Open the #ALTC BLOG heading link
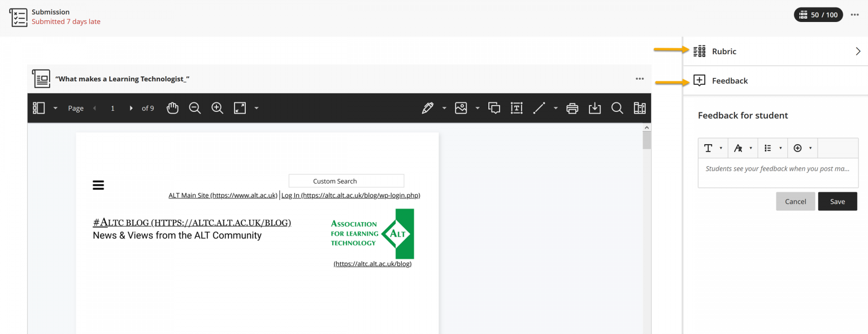The width and height of the screenshot is (868, 334). pos(192,223)
